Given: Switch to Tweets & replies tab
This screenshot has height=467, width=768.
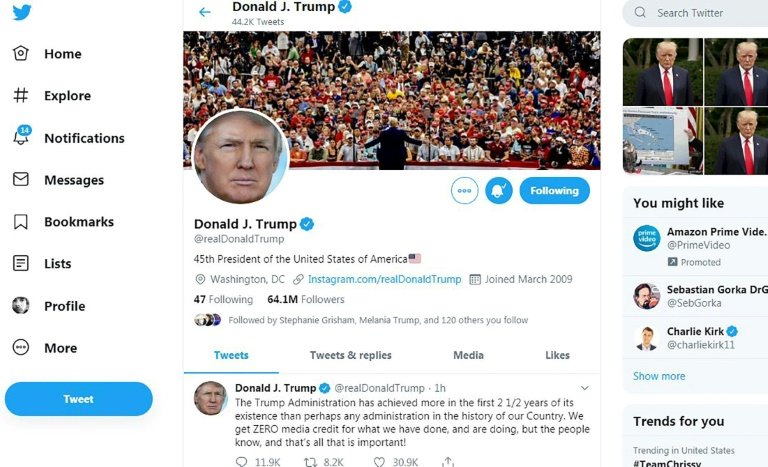Looking at the screenshot, I should click(351, 355).
